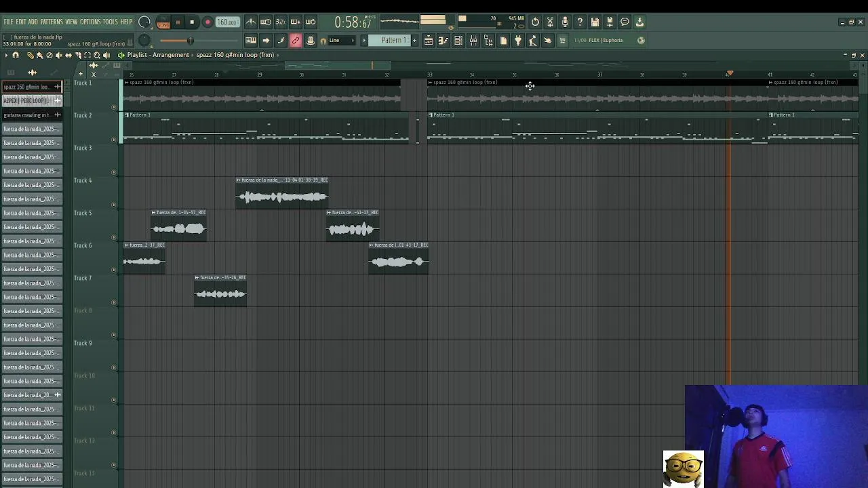Click the touch controller bird icon
Viewport: 868px width, 488px height.
coord(548,41)
